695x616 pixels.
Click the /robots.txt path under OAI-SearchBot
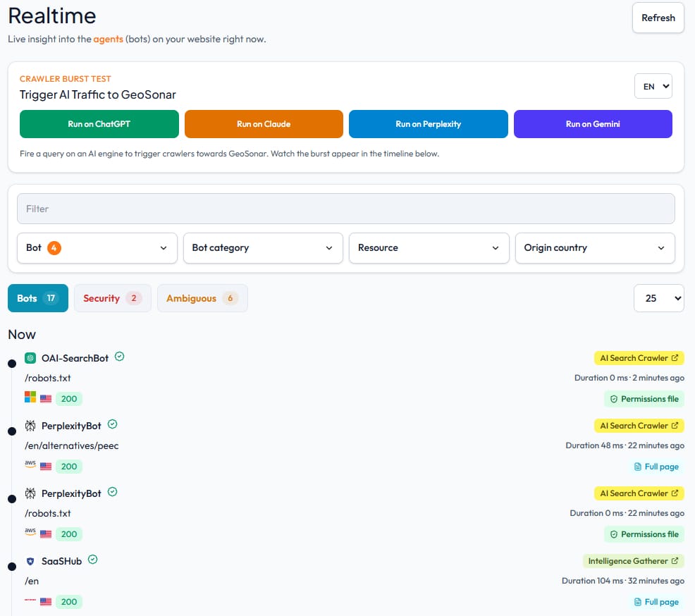click(x=48, y=378)
